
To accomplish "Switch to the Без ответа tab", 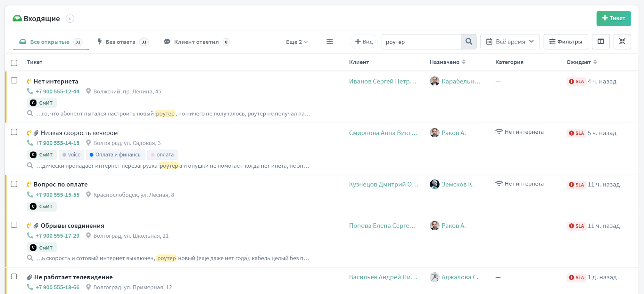I will pos(123,42).
